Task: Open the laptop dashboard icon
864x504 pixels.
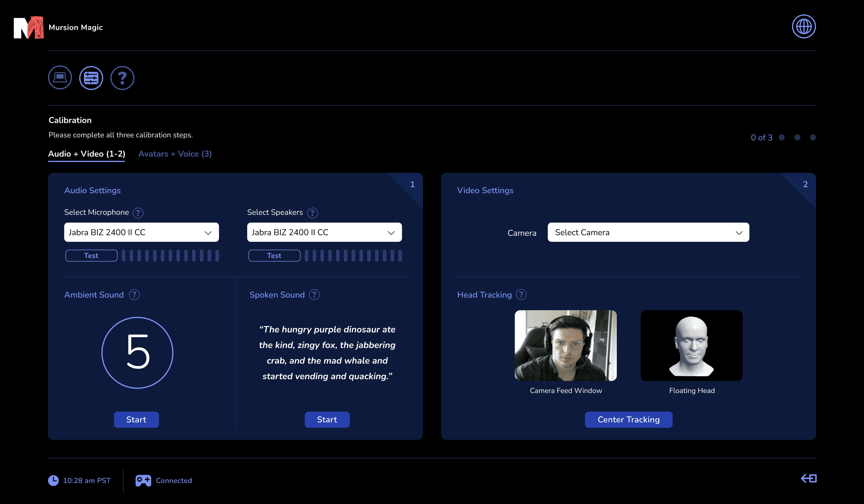Action: coord(60,77)
